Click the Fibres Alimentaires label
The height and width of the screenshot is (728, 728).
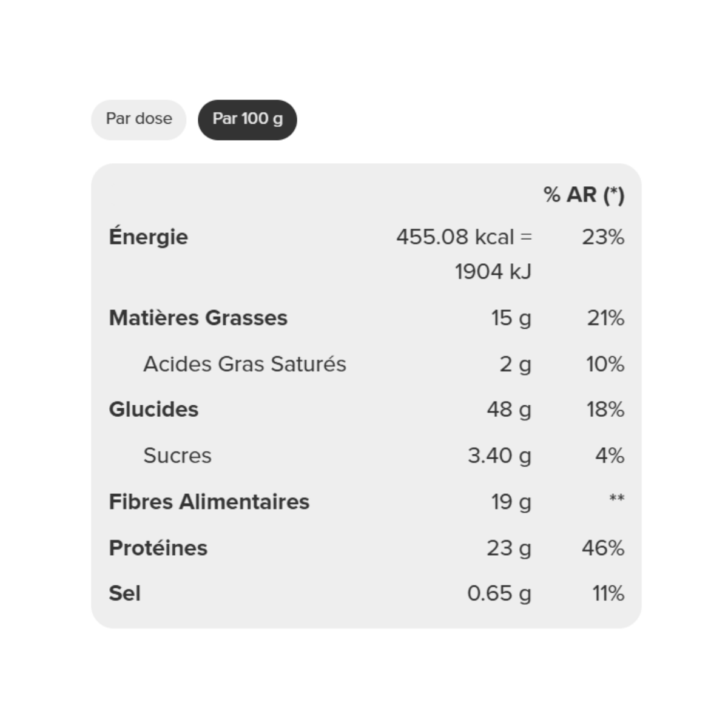[209, 502]
